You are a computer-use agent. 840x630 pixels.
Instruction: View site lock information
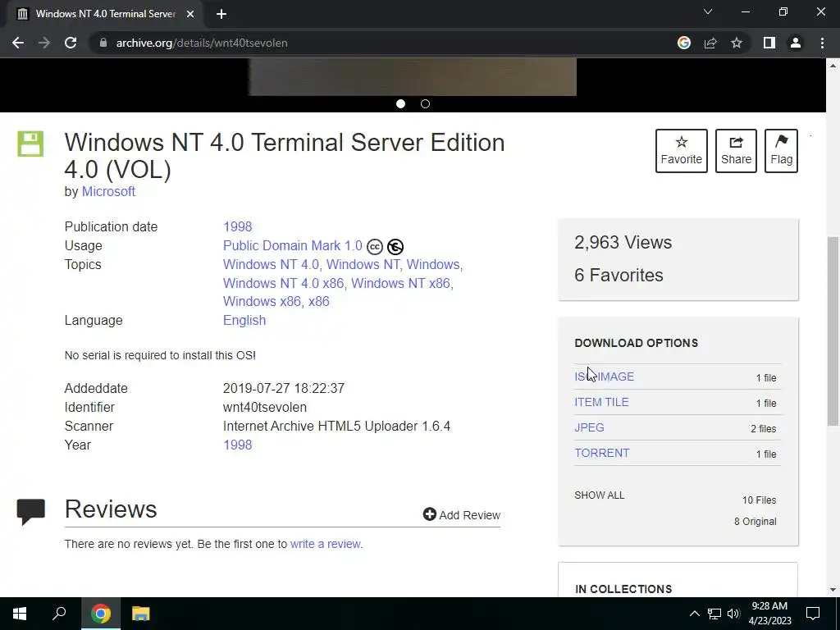coord(103,43)
